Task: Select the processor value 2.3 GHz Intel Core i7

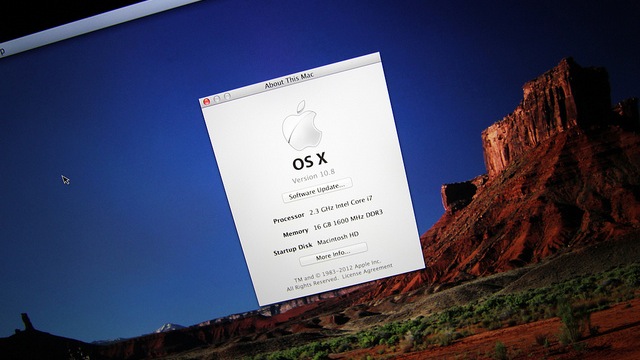Action: tap(341, 206)
